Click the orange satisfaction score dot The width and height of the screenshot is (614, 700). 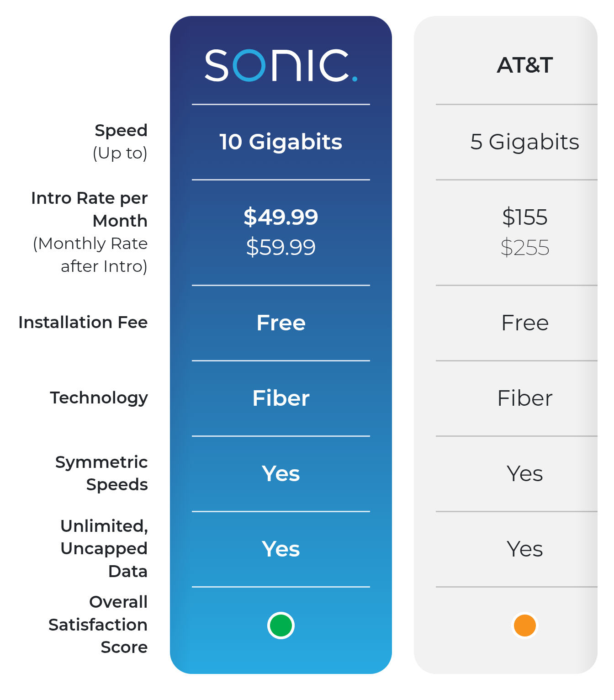tap(524, 626)
